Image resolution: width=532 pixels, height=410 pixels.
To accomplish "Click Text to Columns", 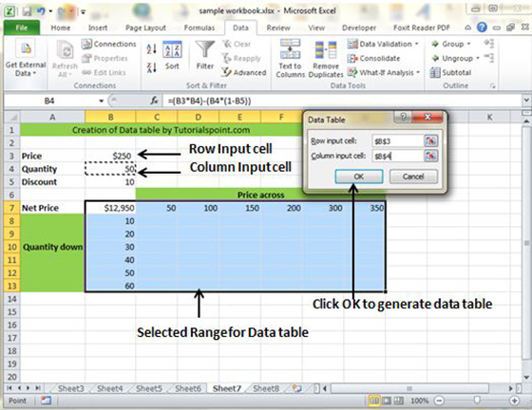I will [290, 58].
